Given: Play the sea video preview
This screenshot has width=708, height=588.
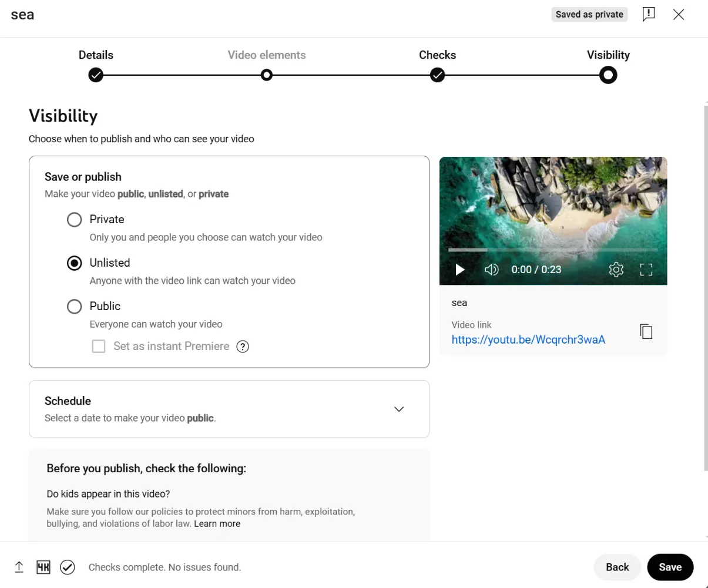Looking at the screenshot, I should [x=460, y=270].
